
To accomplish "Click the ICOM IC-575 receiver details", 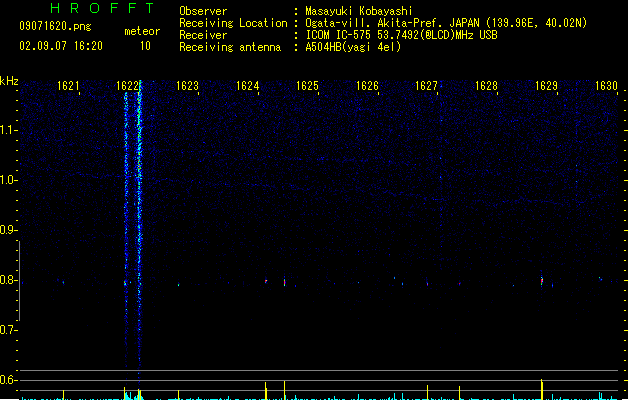I will coord(402,35).
